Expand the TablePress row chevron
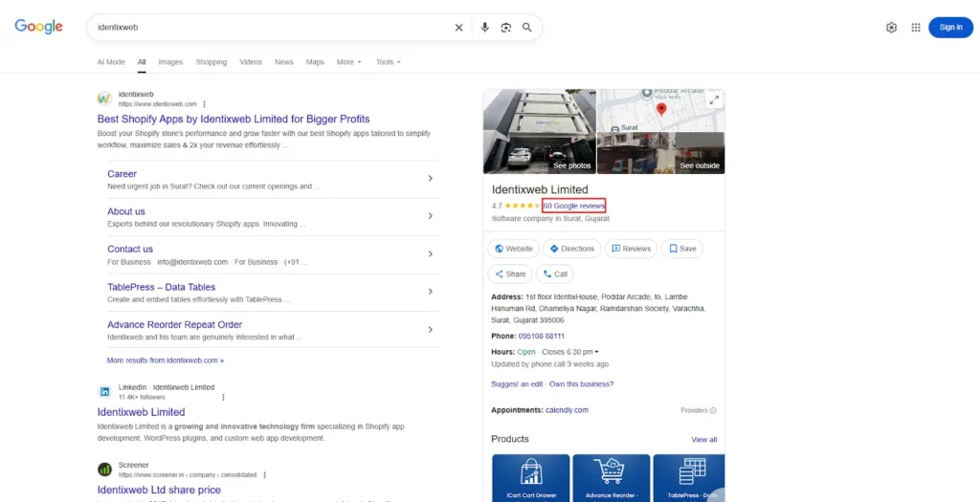The height and width of the screenshot is (502, 980). click(x=430, y=292)
